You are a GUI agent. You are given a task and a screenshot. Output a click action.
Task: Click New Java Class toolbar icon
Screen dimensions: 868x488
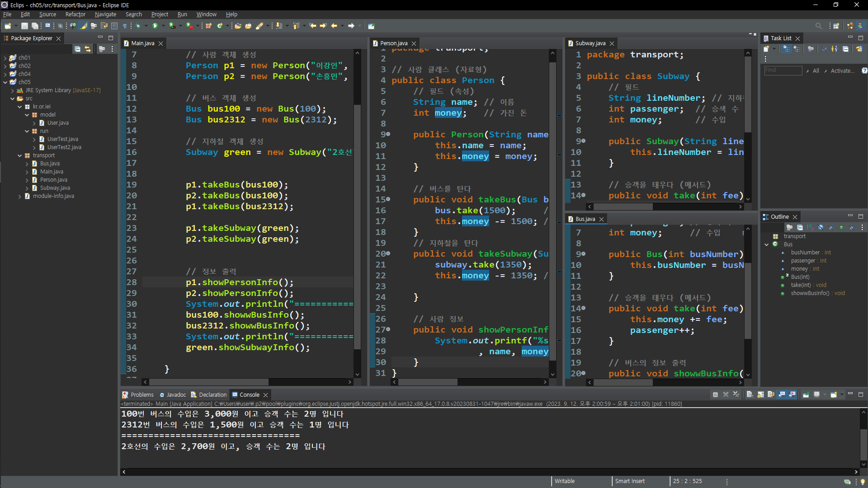coord(219,26)
